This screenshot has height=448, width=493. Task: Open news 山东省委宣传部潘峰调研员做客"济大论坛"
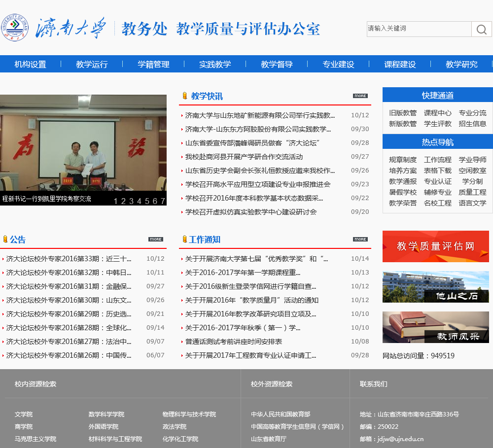tap(252, 143)
